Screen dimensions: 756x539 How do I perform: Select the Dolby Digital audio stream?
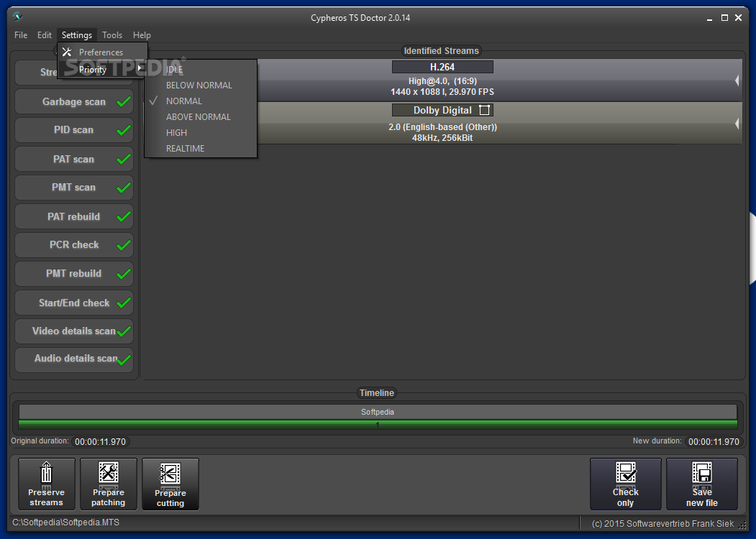442,110
